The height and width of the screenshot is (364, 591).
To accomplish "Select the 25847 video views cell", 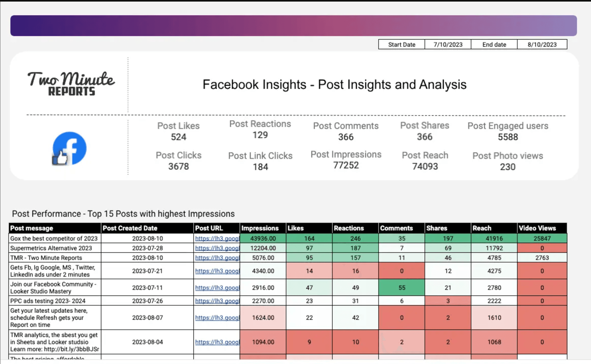I will pos(542,239).
